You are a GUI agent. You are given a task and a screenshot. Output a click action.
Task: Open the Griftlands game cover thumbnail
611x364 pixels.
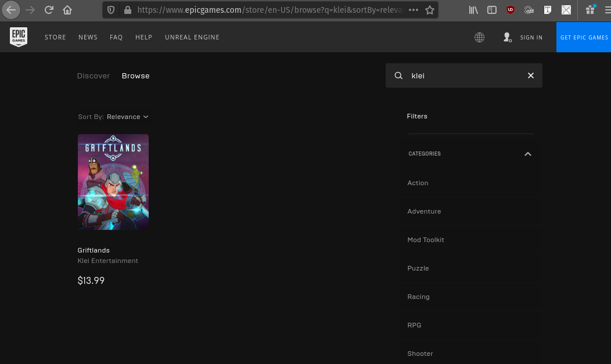[x=113, y=182]
